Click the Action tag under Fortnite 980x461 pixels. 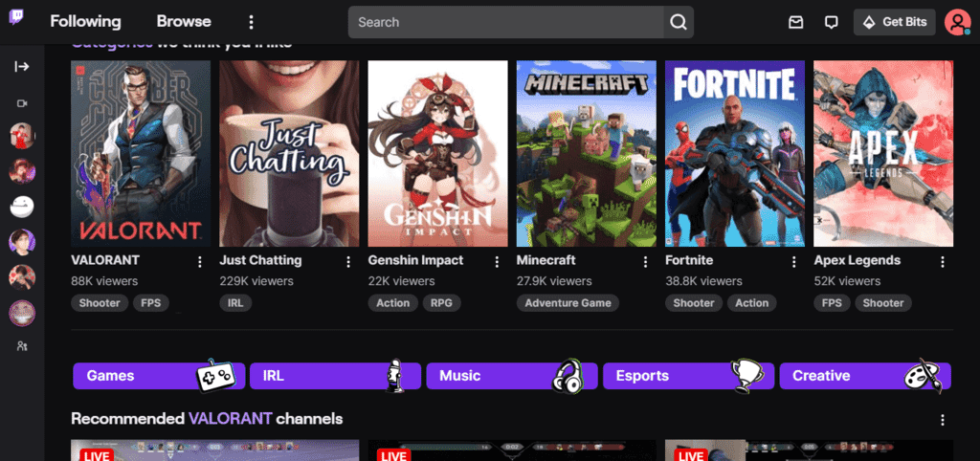[752, 303]
